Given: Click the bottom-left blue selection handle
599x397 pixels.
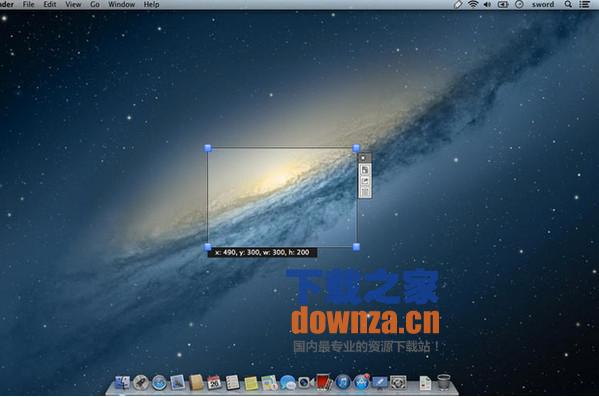Looking at the screenshot, I should coord(208,247).
